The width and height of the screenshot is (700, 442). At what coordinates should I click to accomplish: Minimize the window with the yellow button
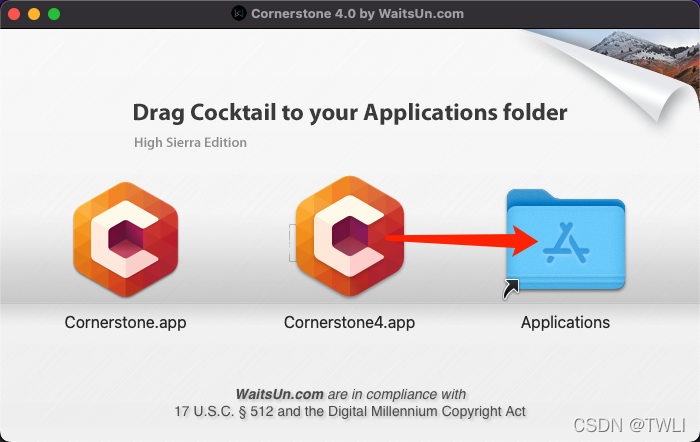tap(34, 14)
